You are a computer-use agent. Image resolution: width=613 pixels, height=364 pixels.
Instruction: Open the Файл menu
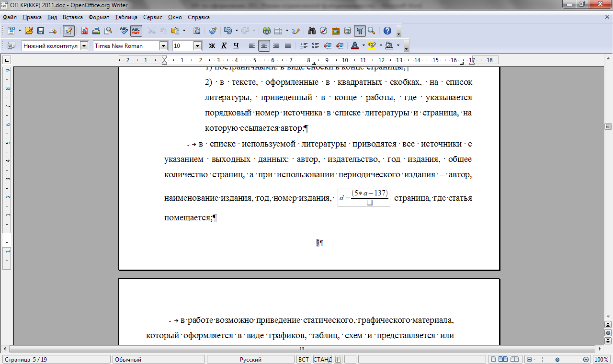(x=10, y=17)
